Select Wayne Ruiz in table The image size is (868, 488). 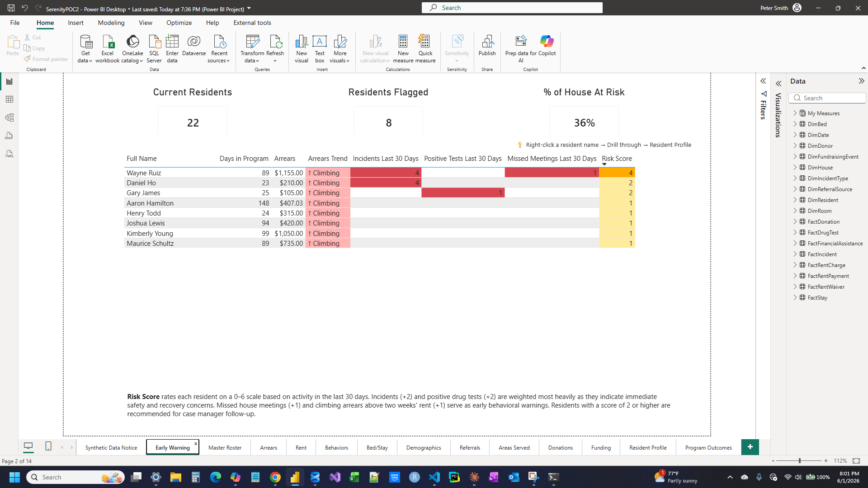coord(144,173)
